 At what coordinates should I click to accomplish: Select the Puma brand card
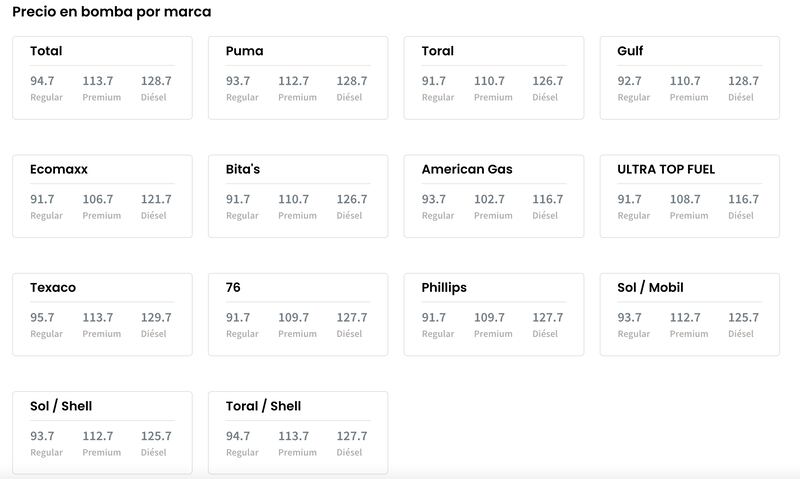298,78
